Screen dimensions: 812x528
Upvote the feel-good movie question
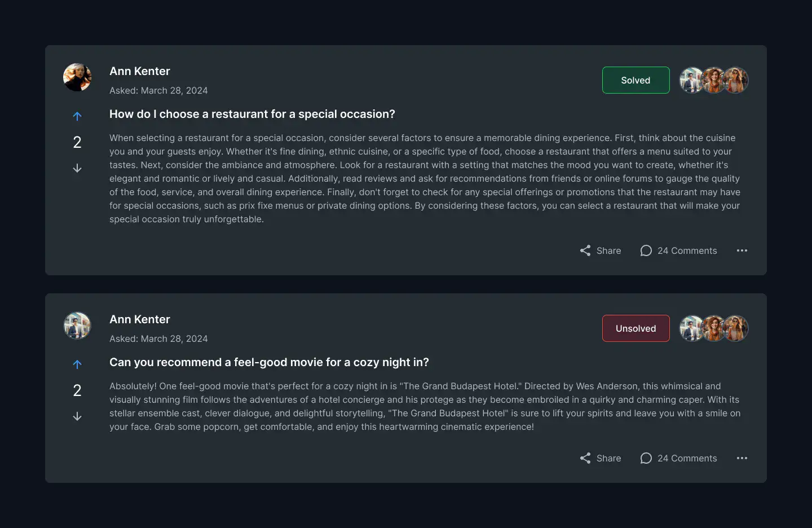pyautogui.click(x=77, y=364)
